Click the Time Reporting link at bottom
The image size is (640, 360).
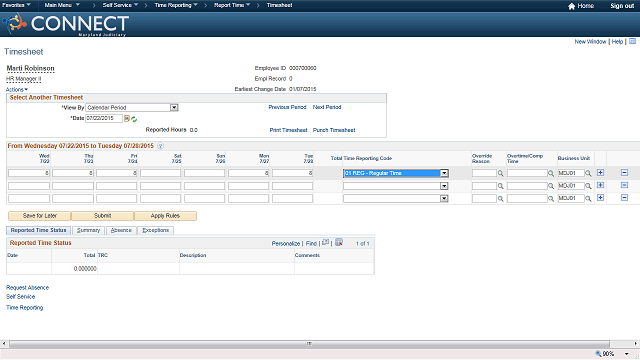pos(24,308)
